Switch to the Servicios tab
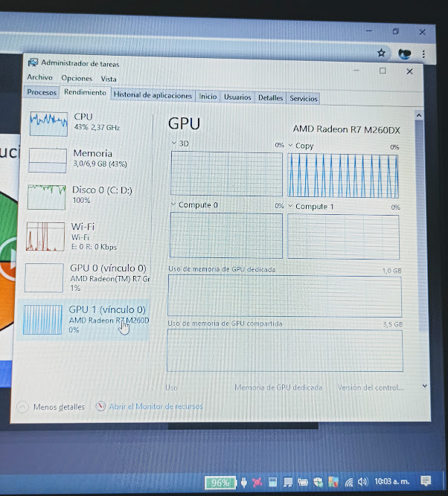 coord(304,98)
